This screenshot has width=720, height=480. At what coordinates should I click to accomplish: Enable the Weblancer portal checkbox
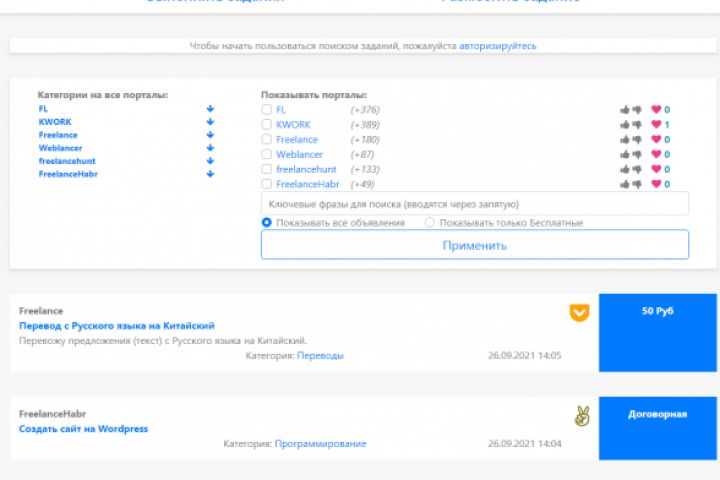(266, 154)
